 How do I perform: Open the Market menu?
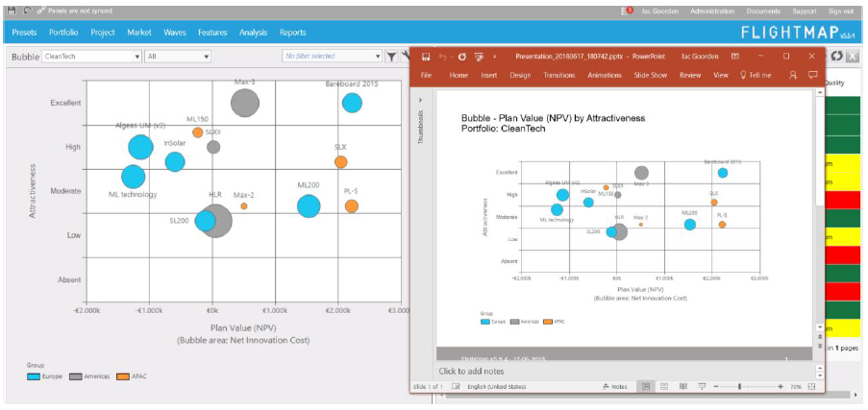click(x=139, y=33)
